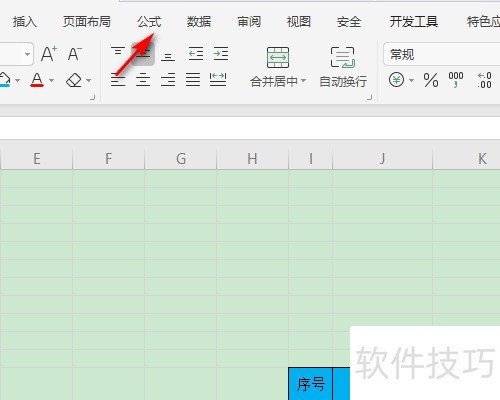Image resolution: width=500 pixels, height=400 pixels.
Task: Click the increase indent icon
Action: pyautogui.click(x=221, y=54)
